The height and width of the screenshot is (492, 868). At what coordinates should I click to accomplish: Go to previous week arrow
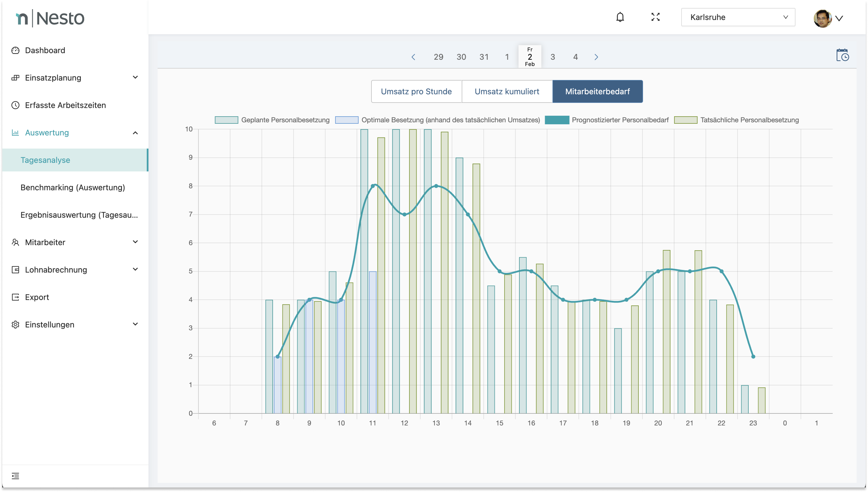[x=413, y=57]
